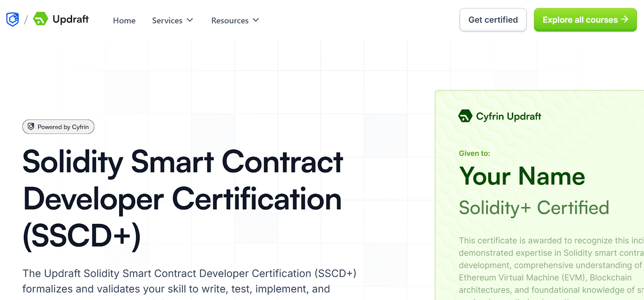Click the Get certified button

point(493,20)
